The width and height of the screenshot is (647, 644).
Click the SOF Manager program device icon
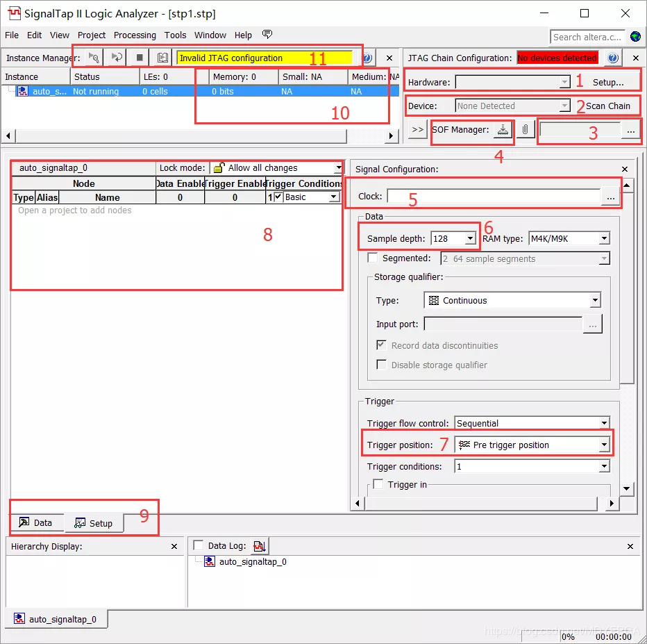pos(503,130)
